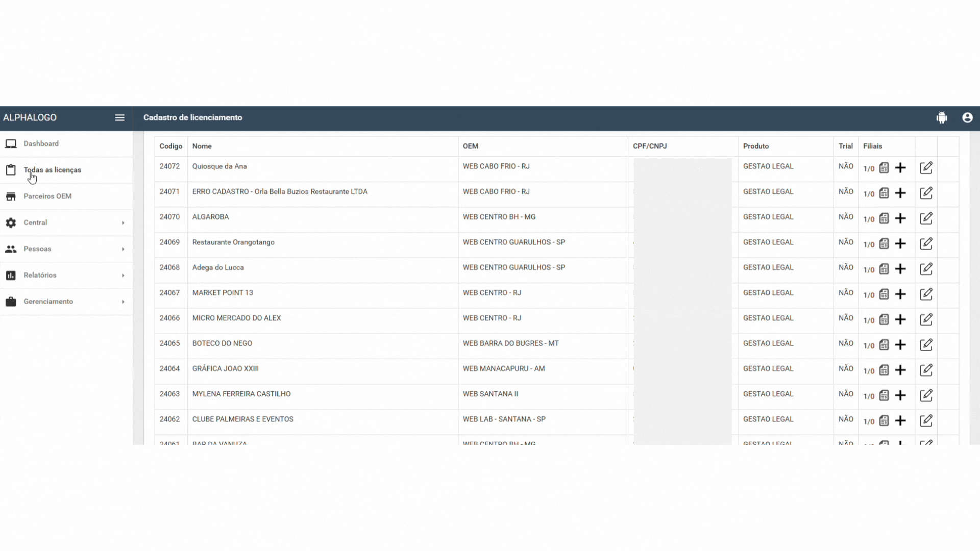Image resolution: width=980 pixels, height=551 pixels.
Task: Click document icon for Adega do Lucca
Action: (884, 269)
